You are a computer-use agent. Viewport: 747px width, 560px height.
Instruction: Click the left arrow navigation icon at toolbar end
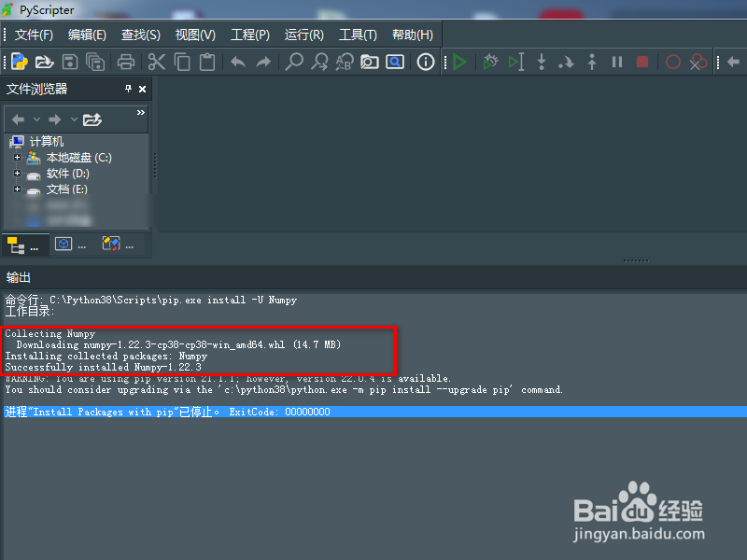pos(733,62)
